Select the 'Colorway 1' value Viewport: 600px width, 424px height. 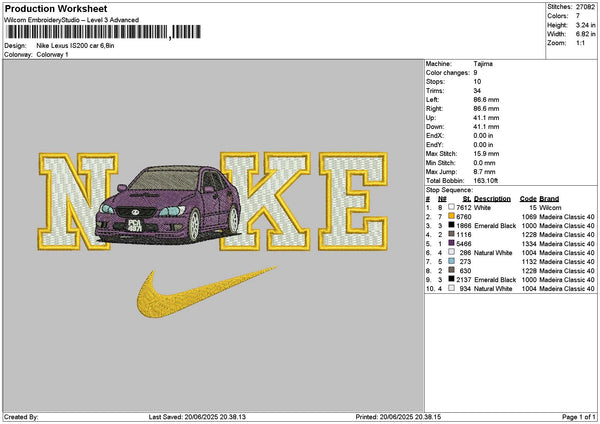tap(52, 54)
